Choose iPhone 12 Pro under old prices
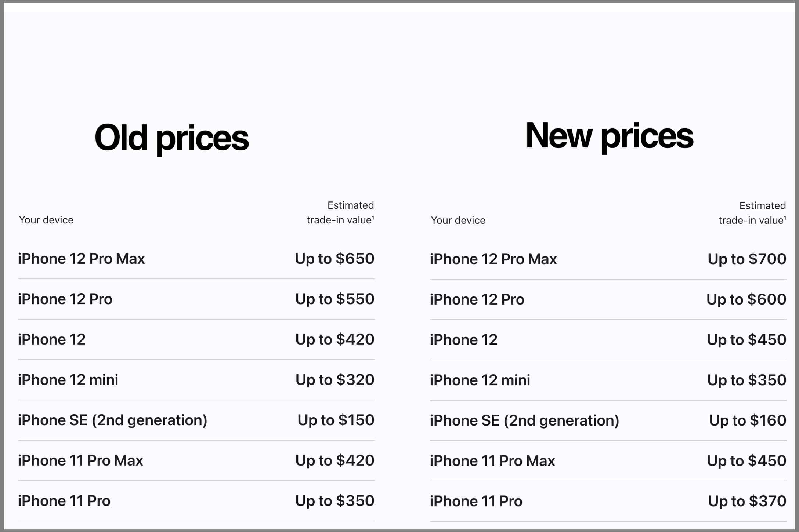 (65, 299)
